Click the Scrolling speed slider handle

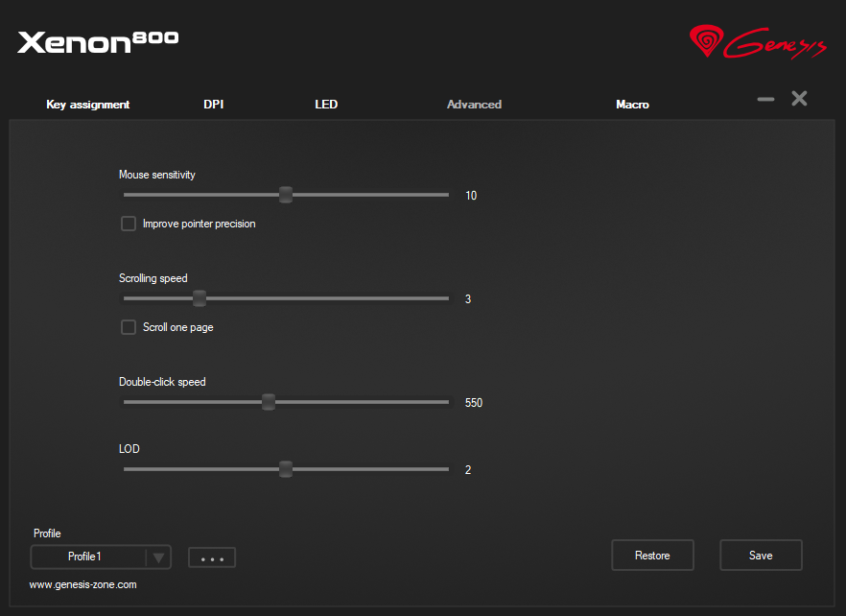[200, 298]
